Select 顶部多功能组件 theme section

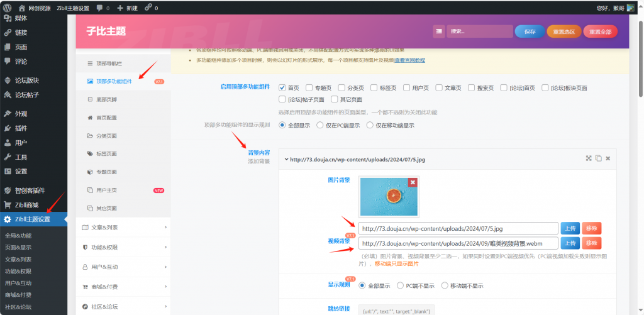(123, 81)
